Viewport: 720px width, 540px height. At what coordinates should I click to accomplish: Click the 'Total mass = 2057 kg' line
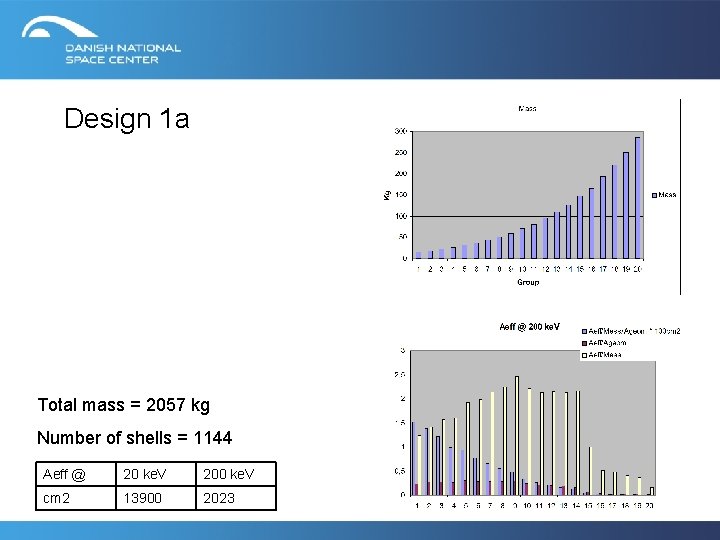click(124, 405)
